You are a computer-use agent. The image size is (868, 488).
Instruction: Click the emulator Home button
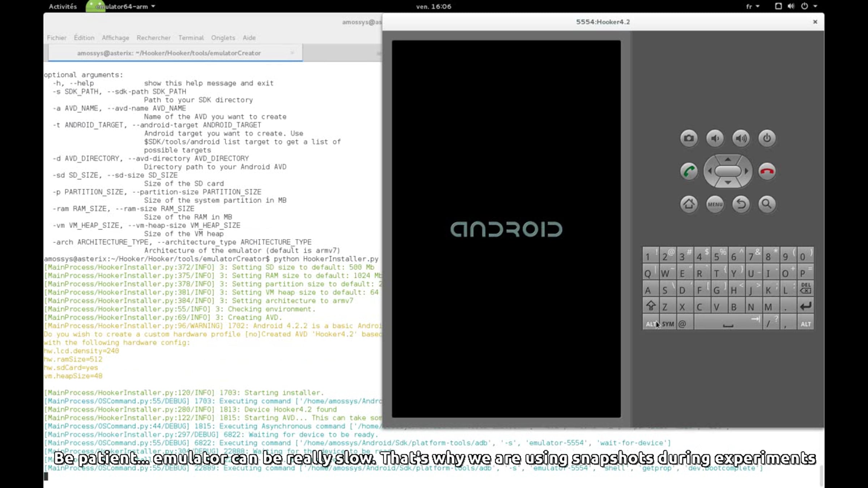(689, 204)
